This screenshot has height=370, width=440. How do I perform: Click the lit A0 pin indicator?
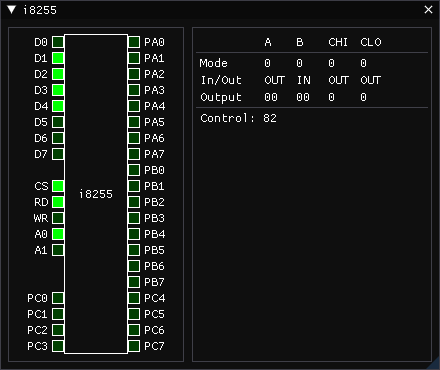click(58, 234)
